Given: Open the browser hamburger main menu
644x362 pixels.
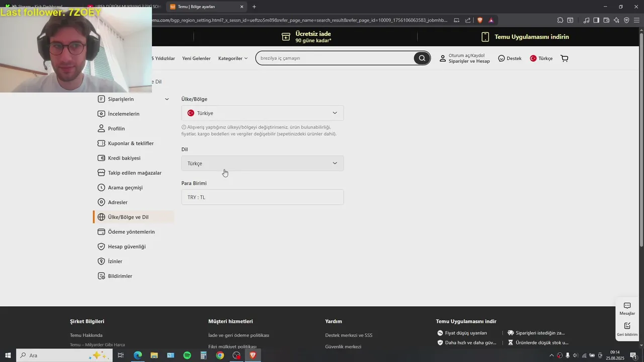Looking at the screenshot, I should (x=636, y=20).
